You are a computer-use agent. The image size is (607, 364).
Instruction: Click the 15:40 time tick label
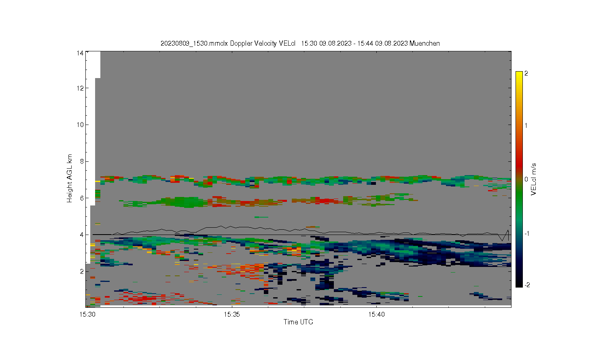click(376, 314)
